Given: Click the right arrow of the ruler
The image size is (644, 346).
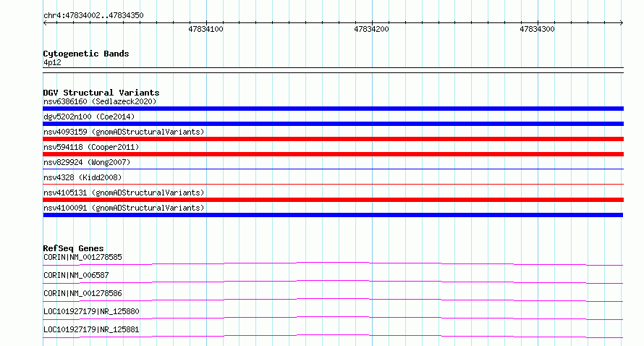Looking at the screenshot, I should pos(622,23).
